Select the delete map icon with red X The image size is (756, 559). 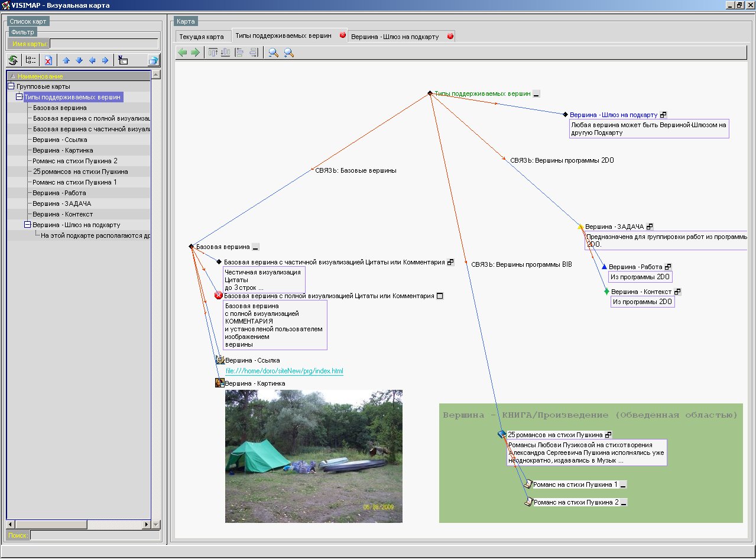[x=48, y=60]
